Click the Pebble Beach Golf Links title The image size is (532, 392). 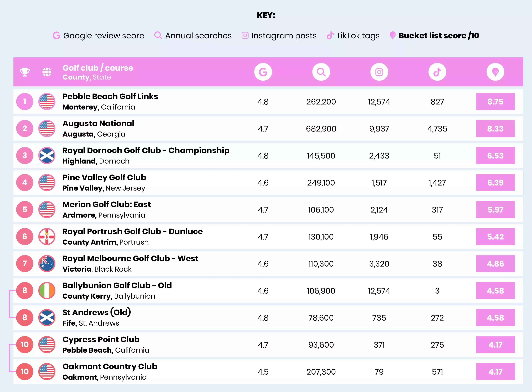pos(110,97)
